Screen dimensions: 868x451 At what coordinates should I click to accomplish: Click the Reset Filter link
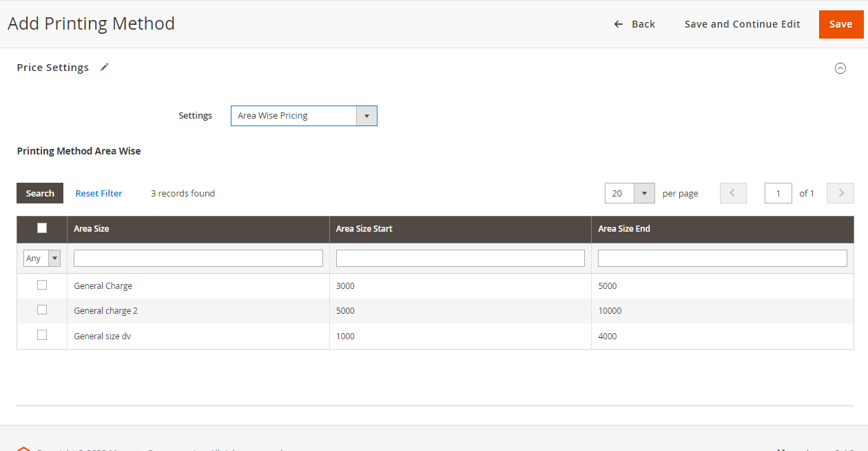(99, 193)
